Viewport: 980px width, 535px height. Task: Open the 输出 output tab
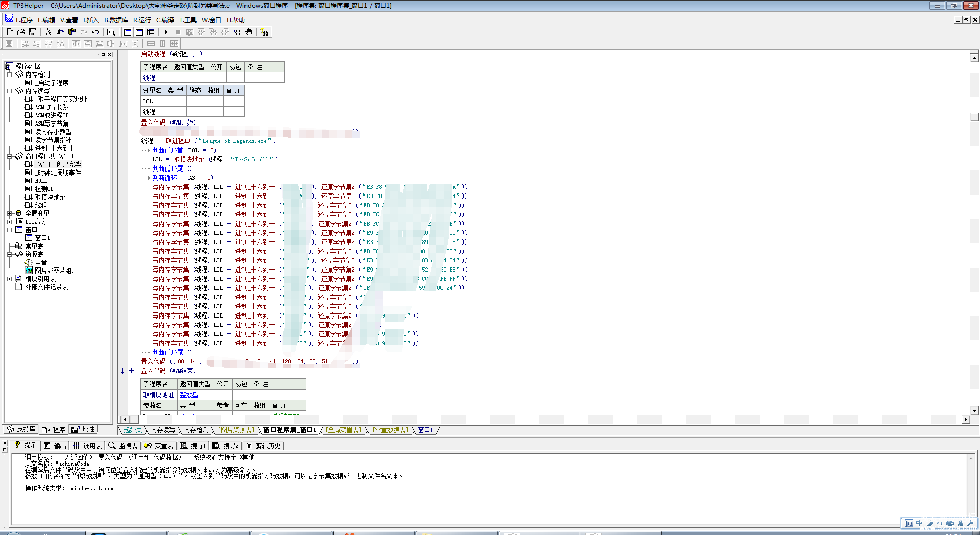click(55, 446)
